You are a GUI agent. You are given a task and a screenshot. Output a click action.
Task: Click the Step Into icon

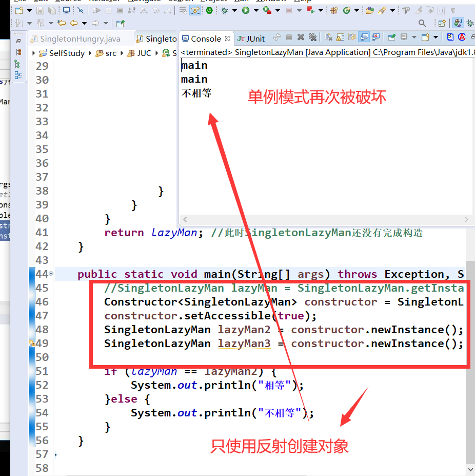point(144,11)
